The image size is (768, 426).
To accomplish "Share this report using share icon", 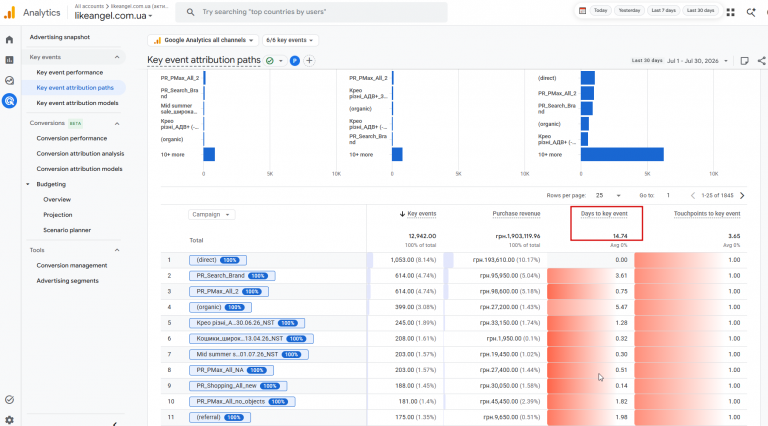I will [761, 61].
